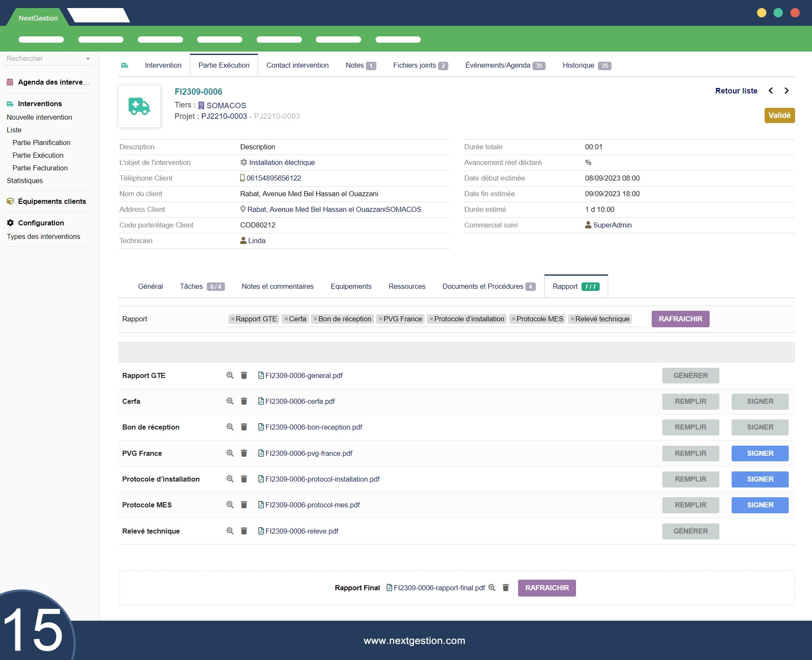Click SIGNER for Protocole d'installation

click(760, 479)
